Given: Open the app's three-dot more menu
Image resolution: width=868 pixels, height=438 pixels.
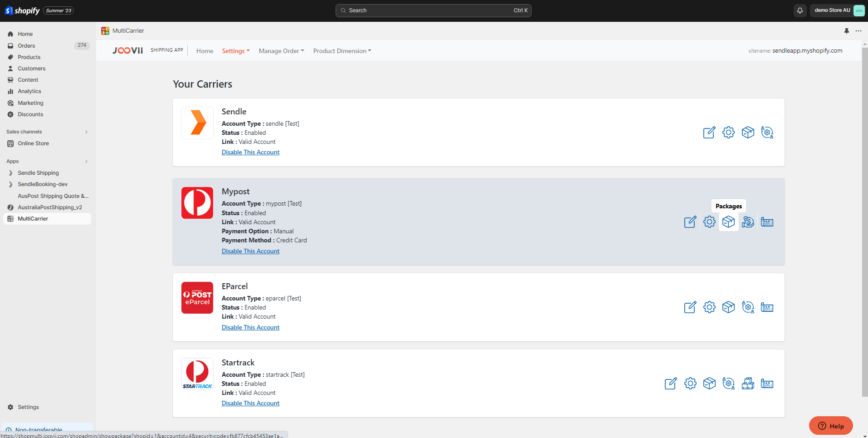Looking at the screenshot, I should pyautogui.click(x=858, y=31).
